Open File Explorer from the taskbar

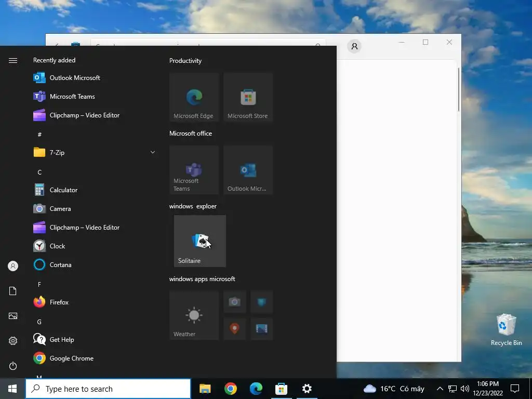click(205, 389)
